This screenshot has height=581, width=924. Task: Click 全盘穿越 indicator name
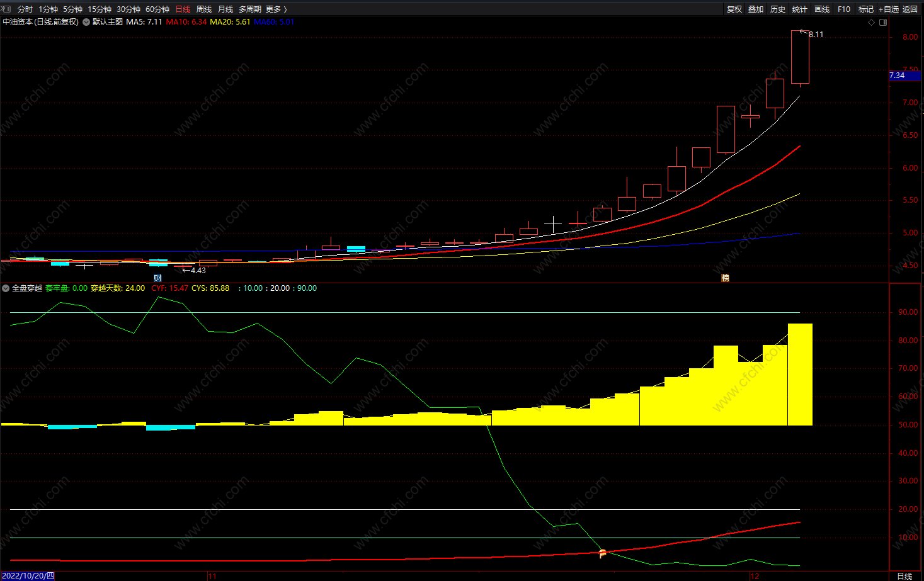[27, 288]
